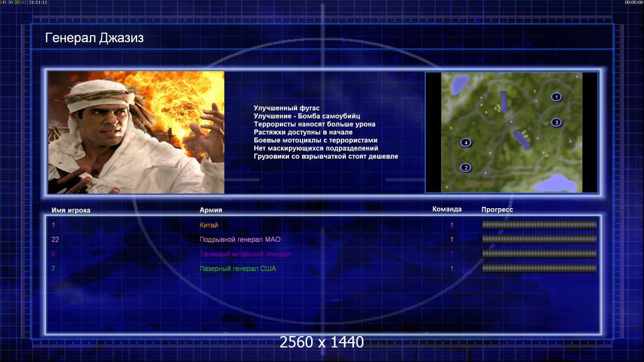Click the text 'Грузовики со взрывчаткой стоят дешевле'
Screen dimensions: 644x362
(x=326, y=156)
